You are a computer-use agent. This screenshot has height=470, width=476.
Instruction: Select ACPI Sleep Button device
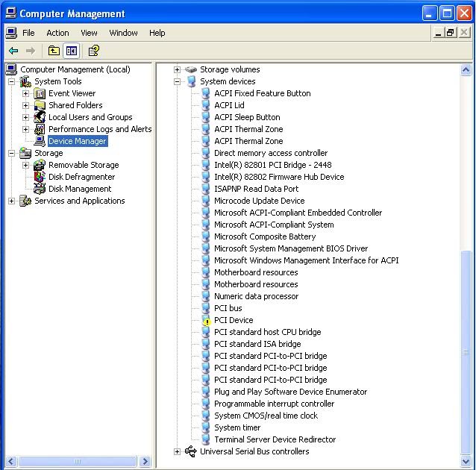point(247,118)
